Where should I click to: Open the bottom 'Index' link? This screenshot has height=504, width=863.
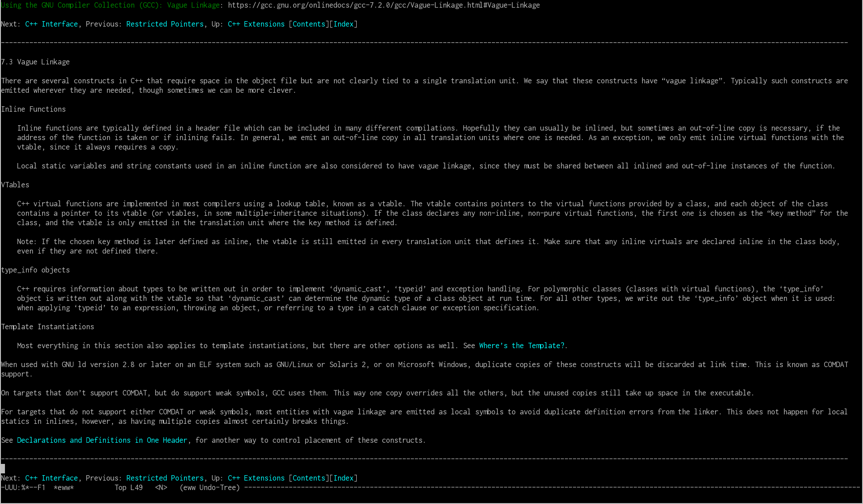click(344, 478)
